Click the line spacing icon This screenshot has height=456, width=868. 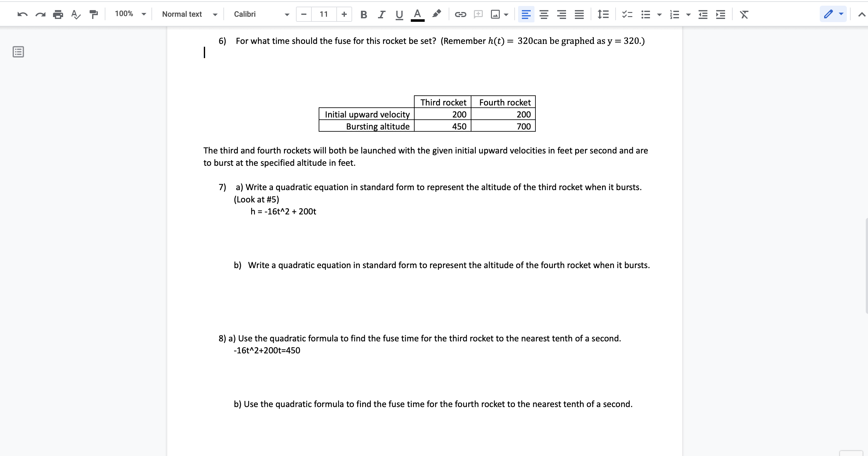(603, 14)
